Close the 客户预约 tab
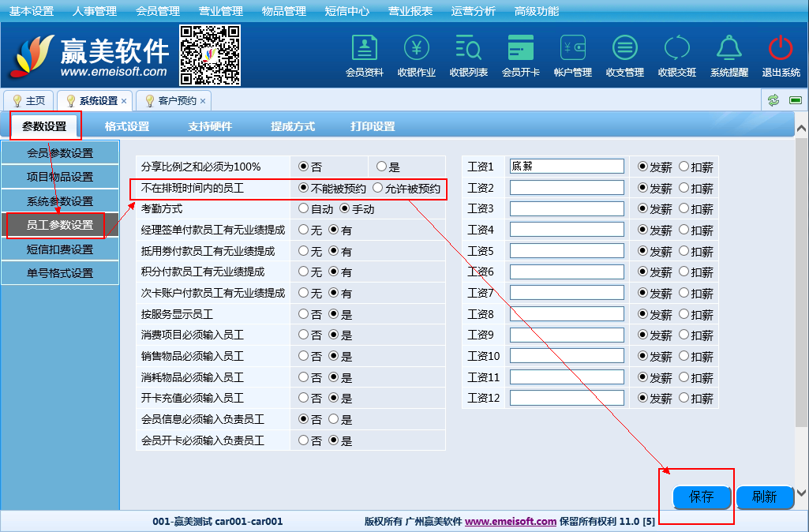The width and height of the screenshot is (809, 532). coord(203,101)
